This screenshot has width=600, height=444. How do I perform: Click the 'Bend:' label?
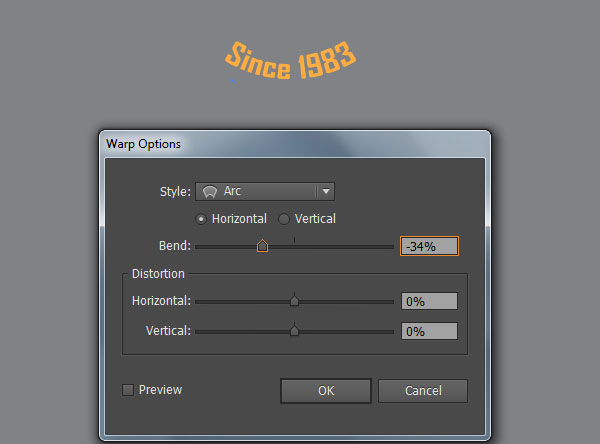point(174,246)
